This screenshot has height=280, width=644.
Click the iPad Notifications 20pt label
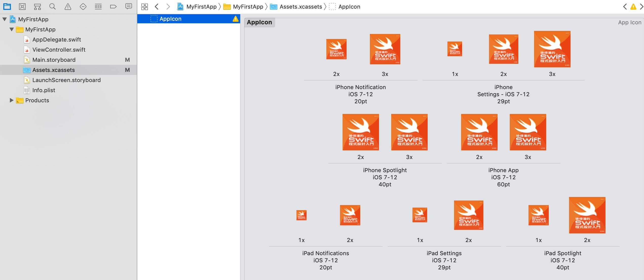tap(326, 260)
